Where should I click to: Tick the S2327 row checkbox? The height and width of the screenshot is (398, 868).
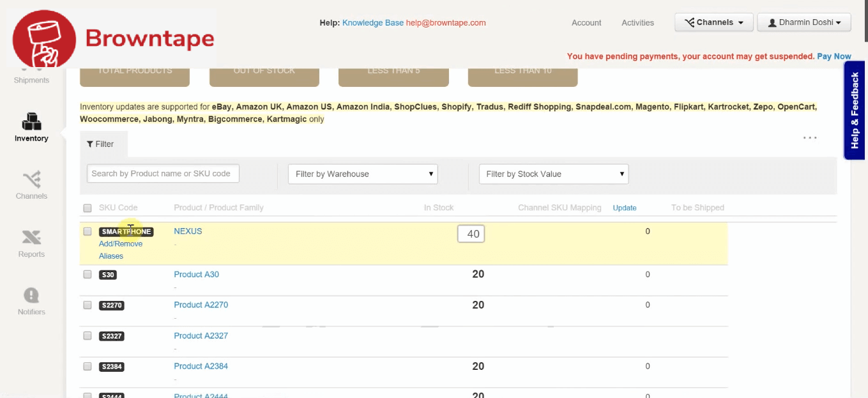click(x=88, y=336)
